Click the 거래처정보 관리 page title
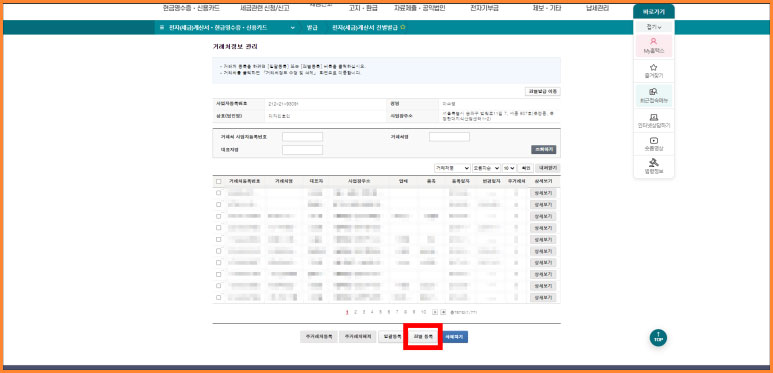This screenshot has height=373, width=773. tap(235, 47)
